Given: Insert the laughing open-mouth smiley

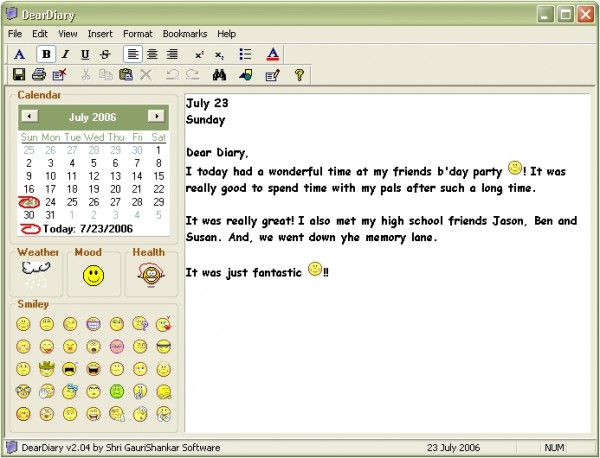Looking at the screenshot, I should 93,369.
